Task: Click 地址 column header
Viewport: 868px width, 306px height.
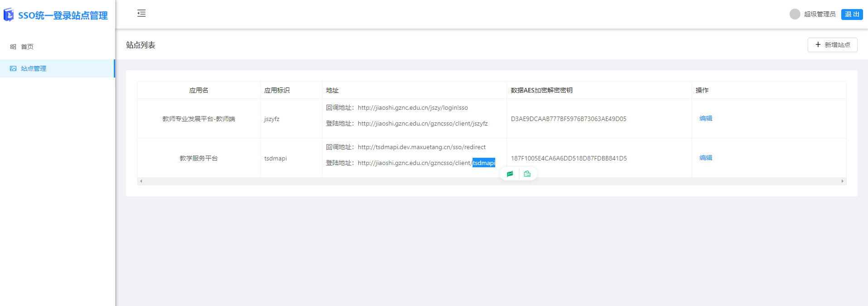Action: point(414,90)
